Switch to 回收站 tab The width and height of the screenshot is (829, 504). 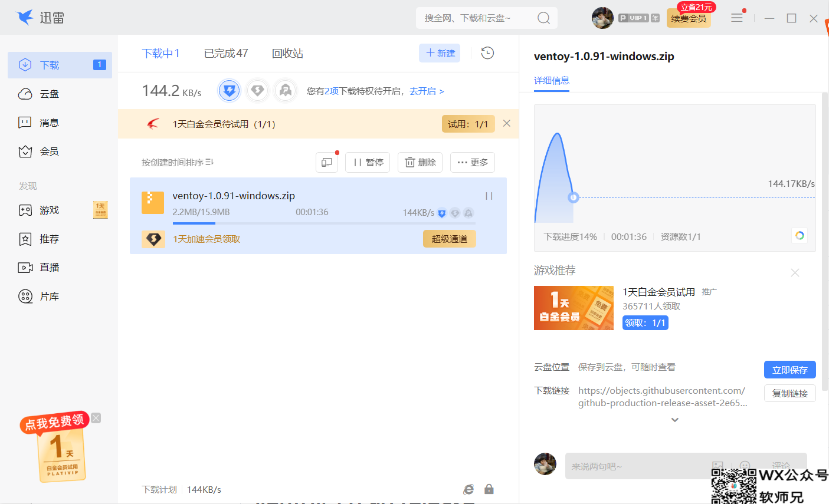click(287, 54)
